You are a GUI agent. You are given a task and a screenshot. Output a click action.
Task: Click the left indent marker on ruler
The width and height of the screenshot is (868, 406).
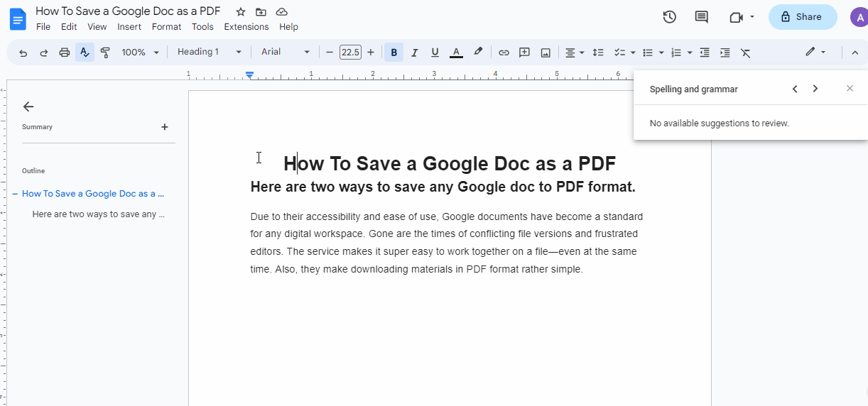coord(250,75)
